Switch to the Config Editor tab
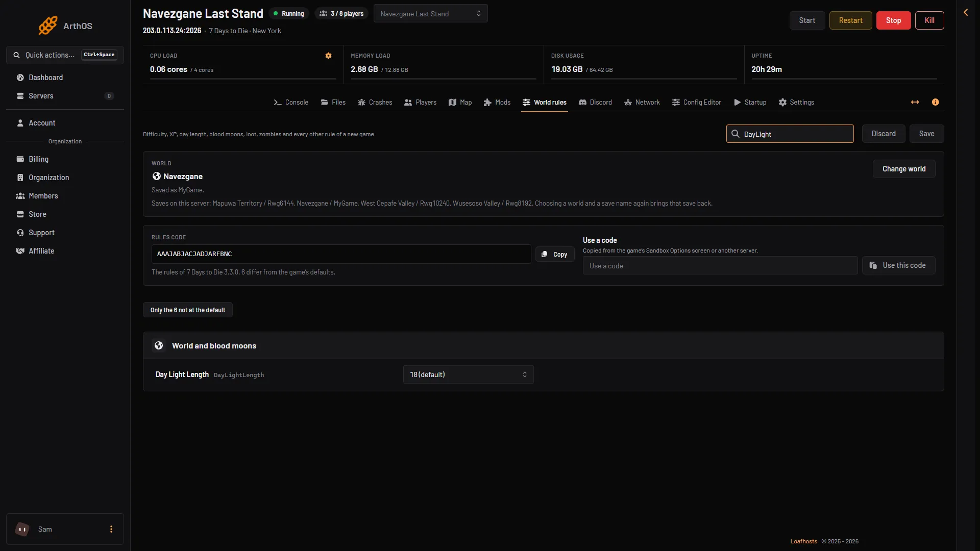The width and height of the screenshot is (980, 551). (x=697, y=103)
